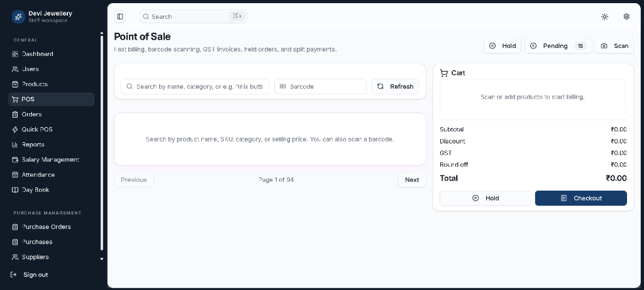Click the Salary Management wallet icon
This screenshot has height=290, width=644.
(x=15, y=160)
